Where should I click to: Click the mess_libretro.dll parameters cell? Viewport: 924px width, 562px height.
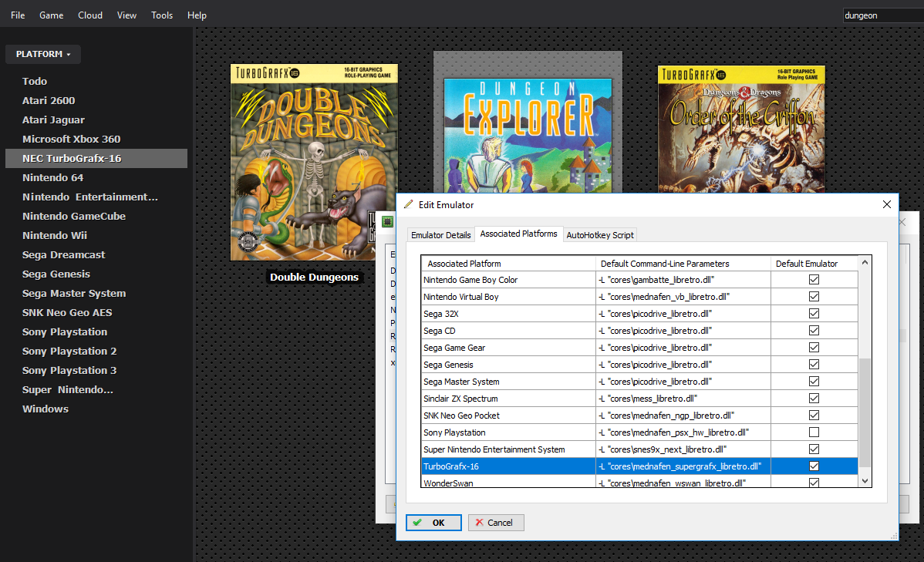(x=683, y=399)
